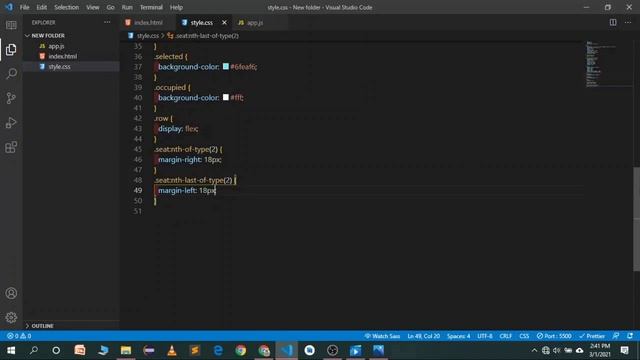Open the Accounts menu icon
The width and height of the screenshot is (640, 360).
click(11, 293)
